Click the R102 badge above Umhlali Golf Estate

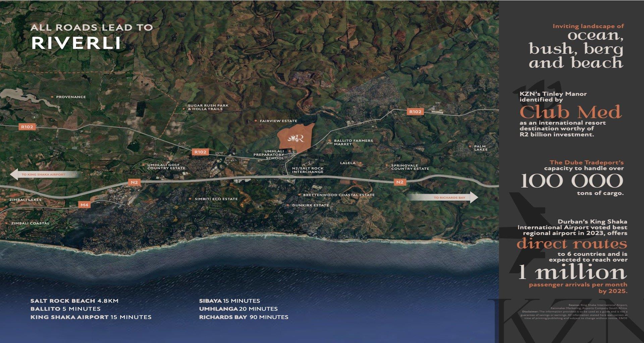[200, 152]
